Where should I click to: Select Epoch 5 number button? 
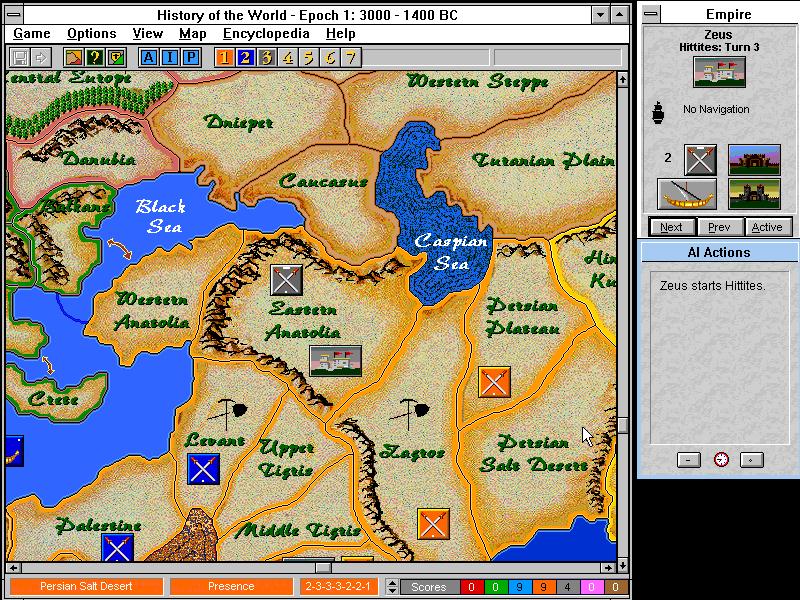coord(309,57)
